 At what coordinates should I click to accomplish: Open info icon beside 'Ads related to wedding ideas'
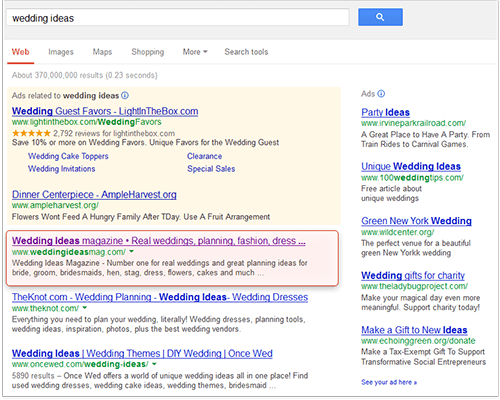click(125, 96)
